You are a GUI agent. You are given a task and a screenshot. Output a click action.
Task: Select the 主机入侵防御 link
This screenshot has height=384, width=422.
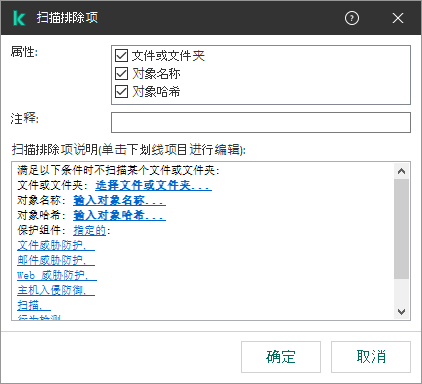[x=56, y=290]
